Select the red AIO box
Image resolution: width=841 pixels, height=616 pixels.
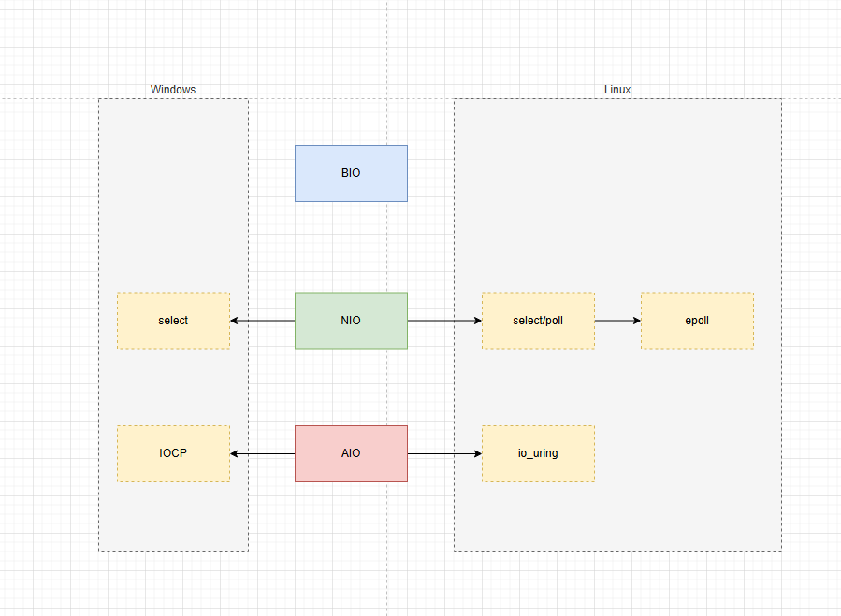351,453
